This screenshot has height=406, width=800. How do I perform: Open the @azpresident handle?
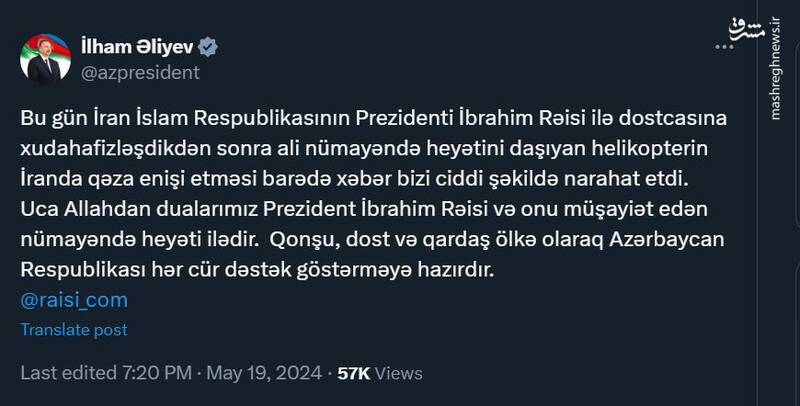click(x=140, y=72)
